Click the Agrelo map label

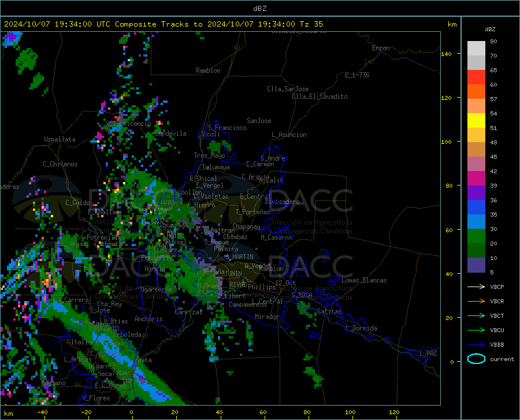point(155,269)
